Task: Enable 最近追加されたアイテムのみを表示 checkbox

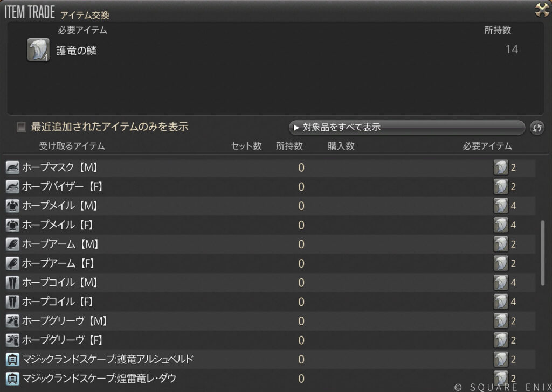Action: click(22, 128)
